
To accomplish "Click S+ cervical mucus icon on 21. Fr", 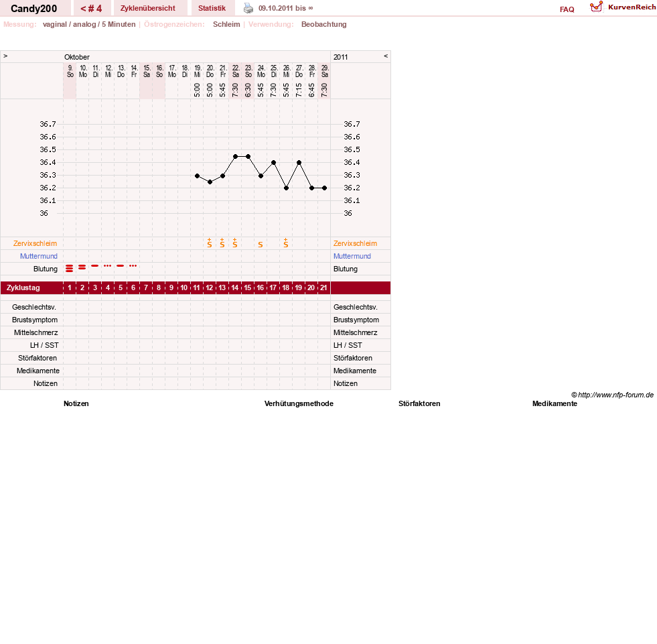I will click(x=222, y=243).
